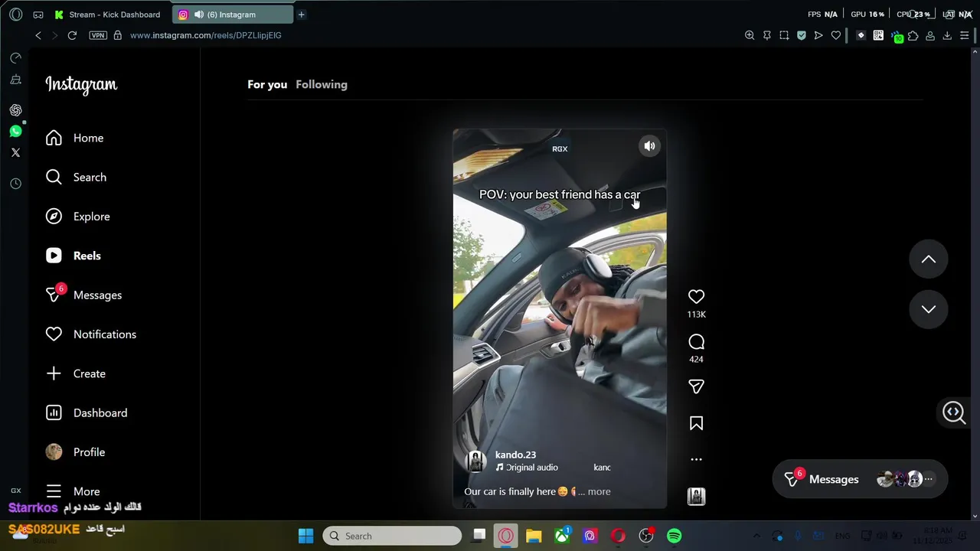Open History clock icon in Opera sidebar
The image size is (980, 551).
(x=15, y=184)
